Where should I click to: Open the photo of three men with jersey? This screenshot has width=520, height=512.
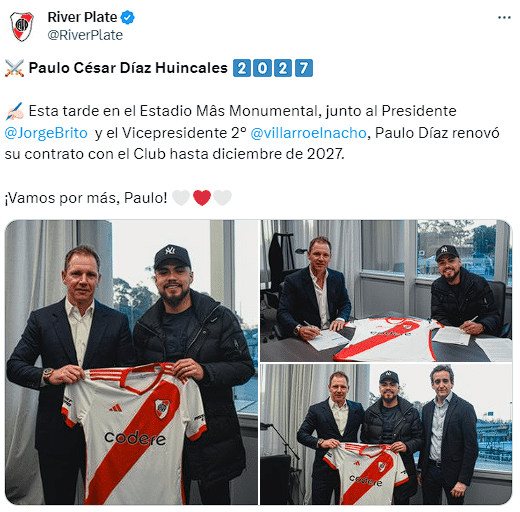pyautogui.click(x=386, y=434)
